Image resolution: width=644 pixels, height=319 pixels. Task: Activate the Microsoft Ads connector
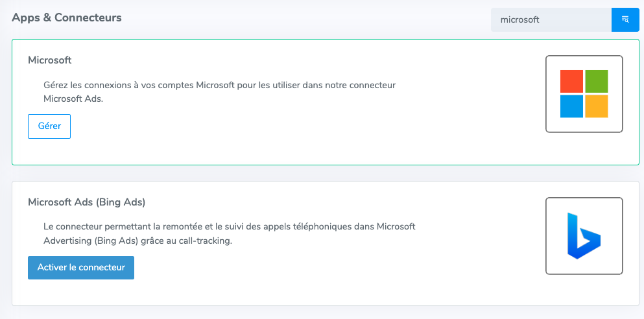(x=81, y=267)
